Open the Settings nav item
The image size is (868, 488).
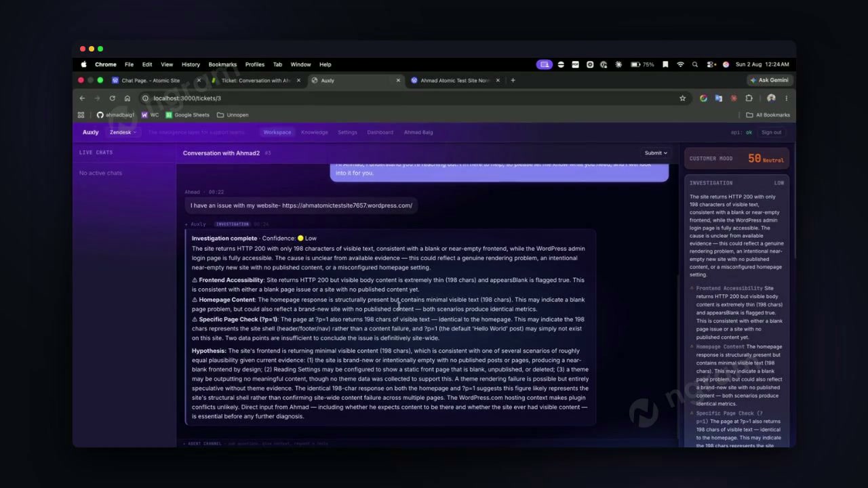coord(347,132)
